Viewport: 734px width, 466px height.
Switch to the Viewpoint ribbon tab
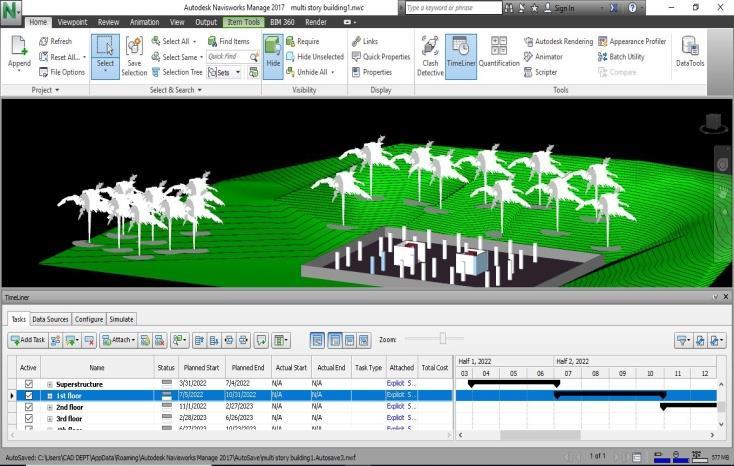(x=72, y=22)
